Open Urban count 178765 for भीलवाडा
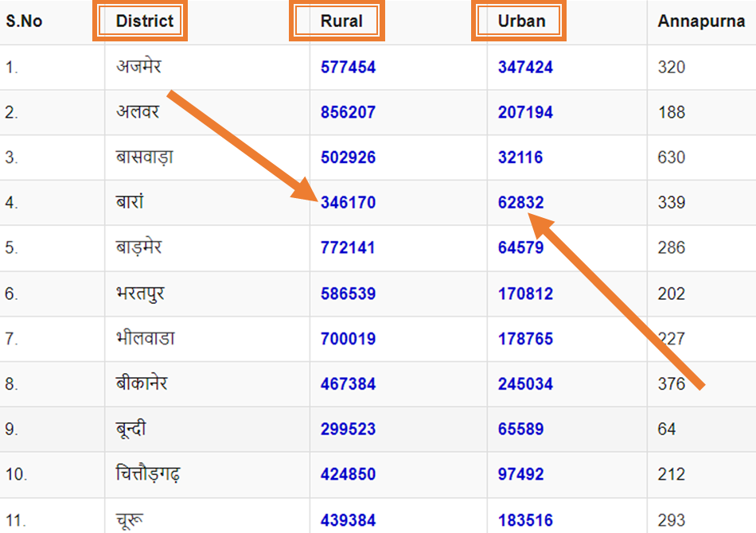 point(525,339)
